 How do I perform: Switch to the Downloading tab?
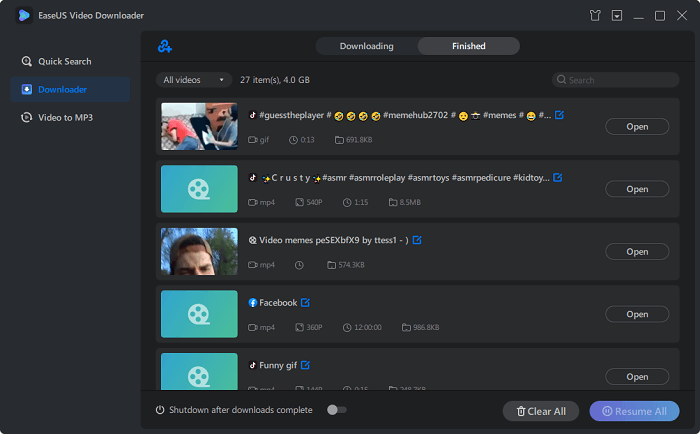click(366, 46)
